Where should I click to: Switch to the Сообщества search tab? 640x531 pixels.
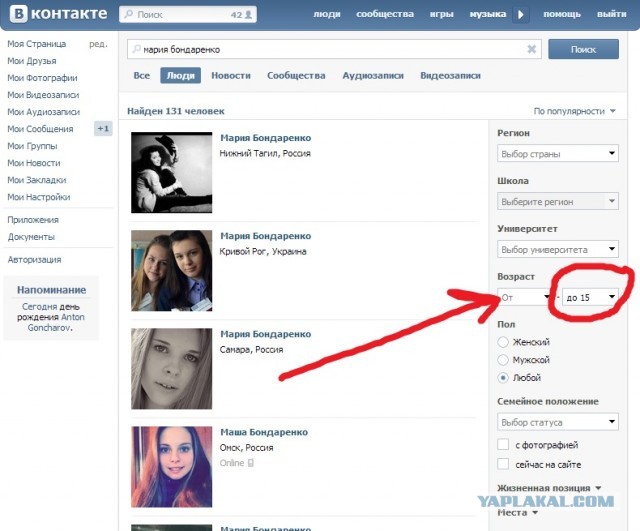point(296,76)
